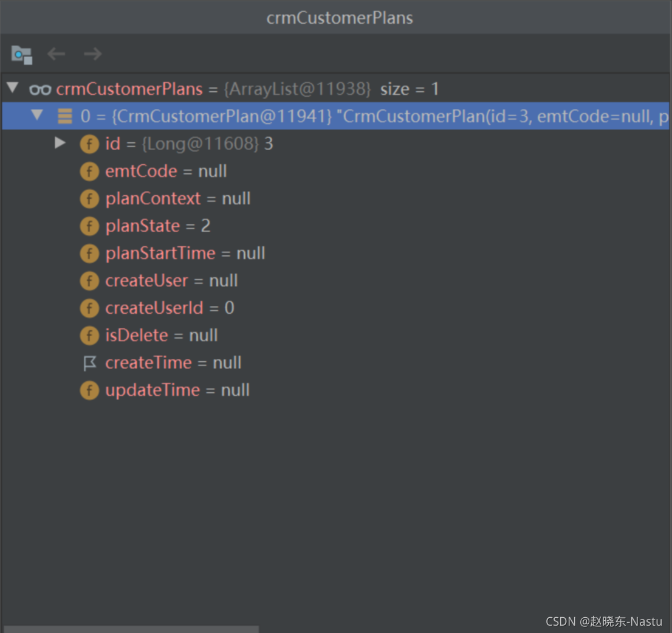Select the CrmCustomerPlan@11941 row text

point(374,116)
